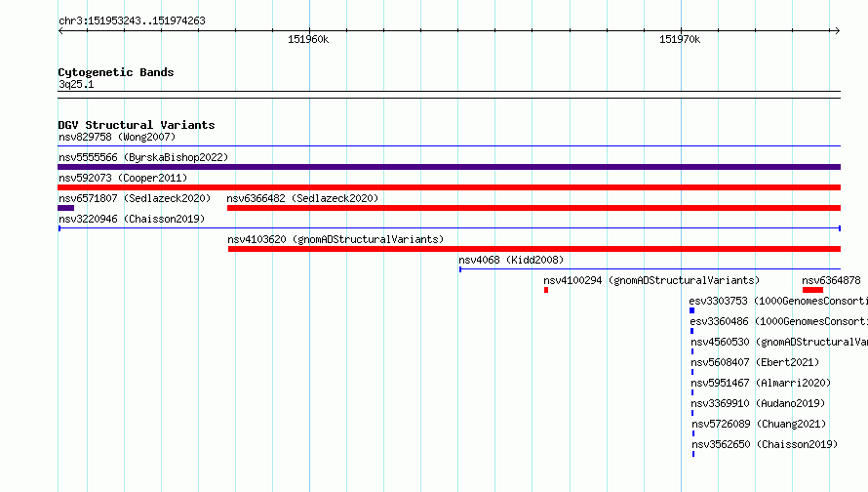This screenshot has width=868, height=492.
Task: Open the nsv4560530 (gnomADStructuralVariants) label
Action: coord(779,342)
